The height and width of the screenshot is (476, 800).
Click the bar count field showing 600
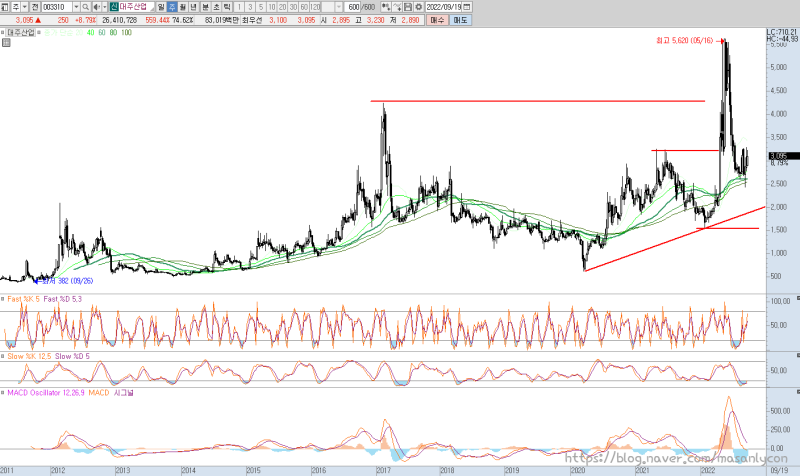point(353,7)
